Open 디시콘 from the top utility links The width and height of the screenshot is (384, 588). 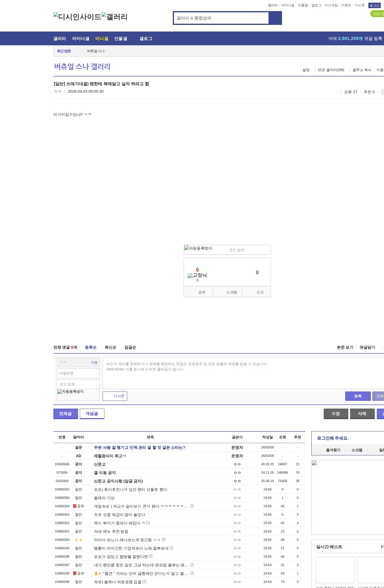coord(360,5)
